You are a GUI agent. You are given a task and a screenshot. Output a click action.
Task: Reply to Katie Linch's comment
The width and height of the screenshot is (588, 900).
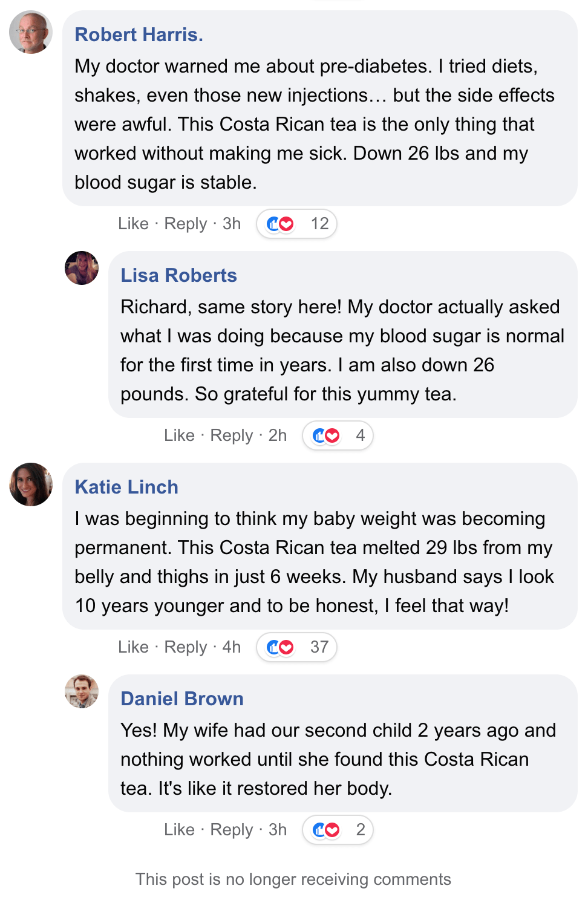point(186,647)
